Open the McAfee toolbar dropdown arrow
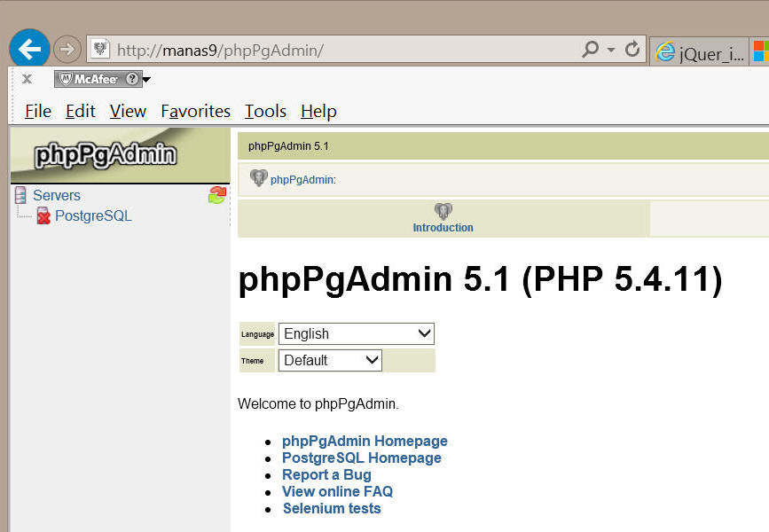 point(146,80)
